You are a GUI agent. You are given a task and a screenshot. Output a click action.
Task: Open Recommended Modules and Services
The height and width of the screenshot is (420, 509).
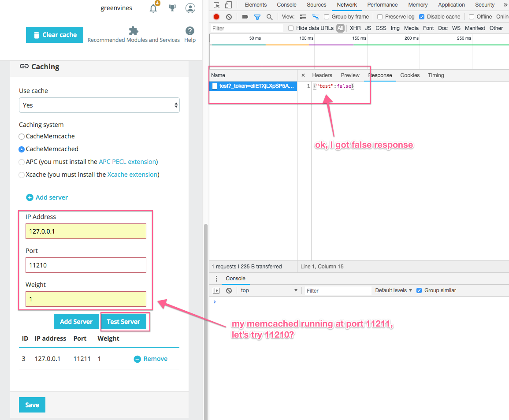click(134, 34)
